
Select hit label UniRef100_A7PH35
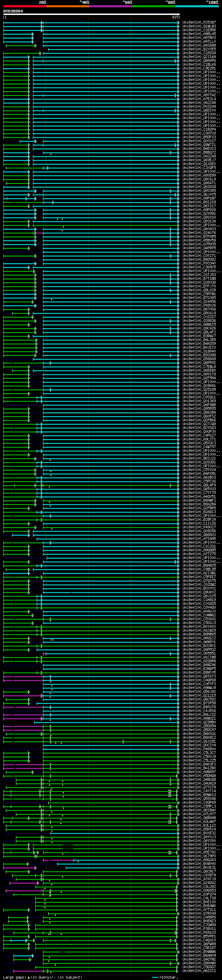[199, 244]
